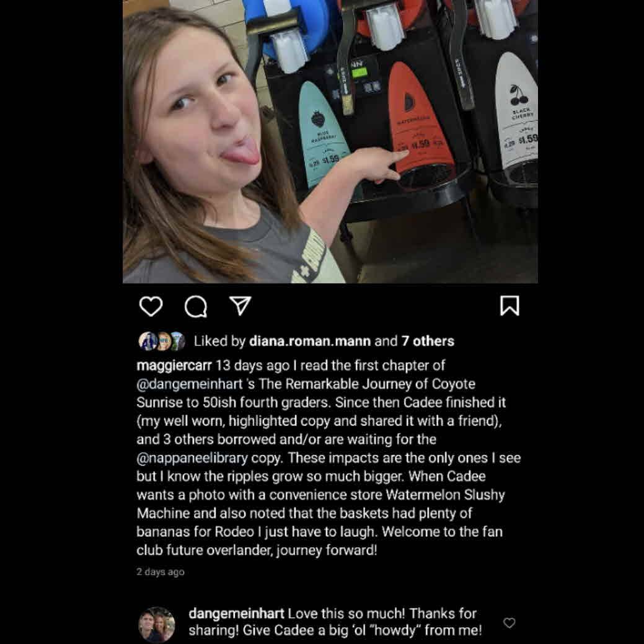Show the list of 7 others who liked
644x644 pixels.
[428, 341]
